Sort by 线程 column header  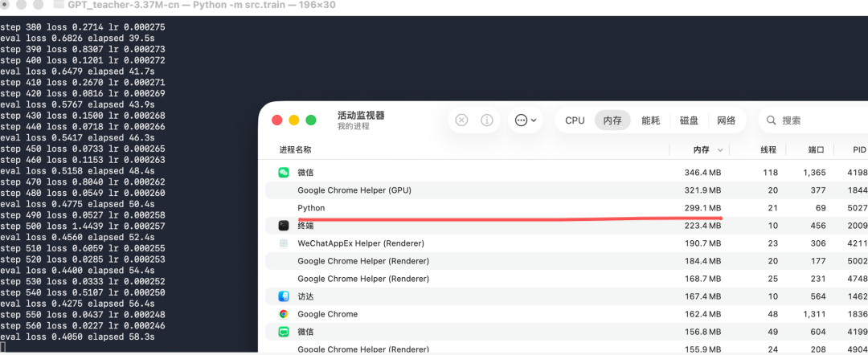768,149
